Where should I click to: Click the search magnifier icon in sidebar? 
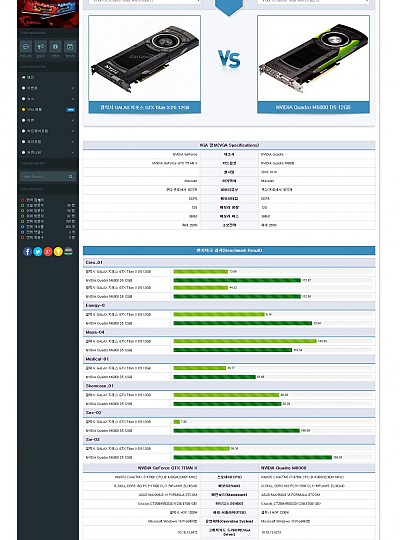(71, 176)
